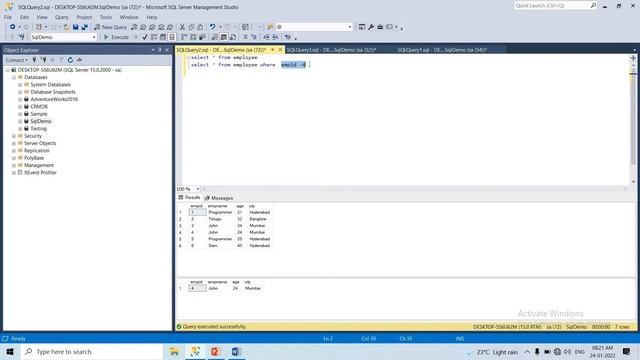This screenshot has height=360, width=640.
Task: Open the File menu
Action: pyautogui.click(x=8, y=17)
